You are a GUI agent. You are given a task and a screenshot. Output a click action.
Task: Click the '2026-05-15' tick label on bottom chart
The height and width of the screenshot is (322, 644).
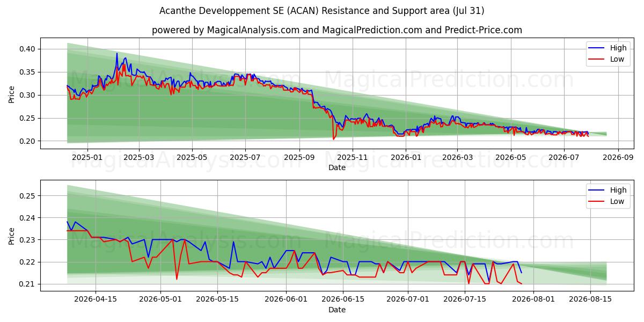[217, 300]
